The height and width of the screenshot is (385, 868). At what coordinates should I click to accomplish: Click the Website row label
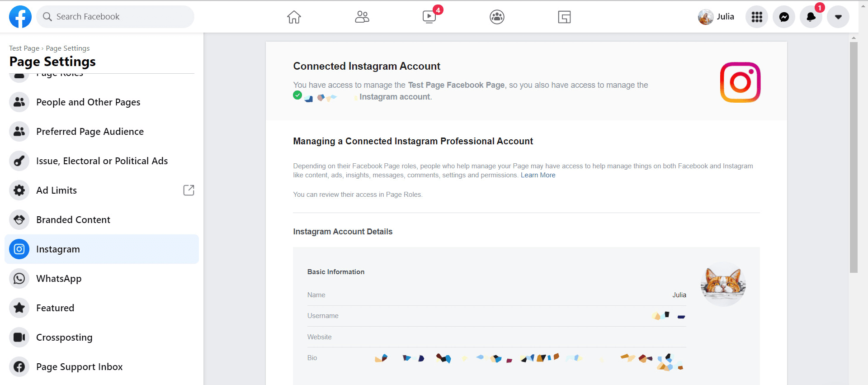pos(320,337)
